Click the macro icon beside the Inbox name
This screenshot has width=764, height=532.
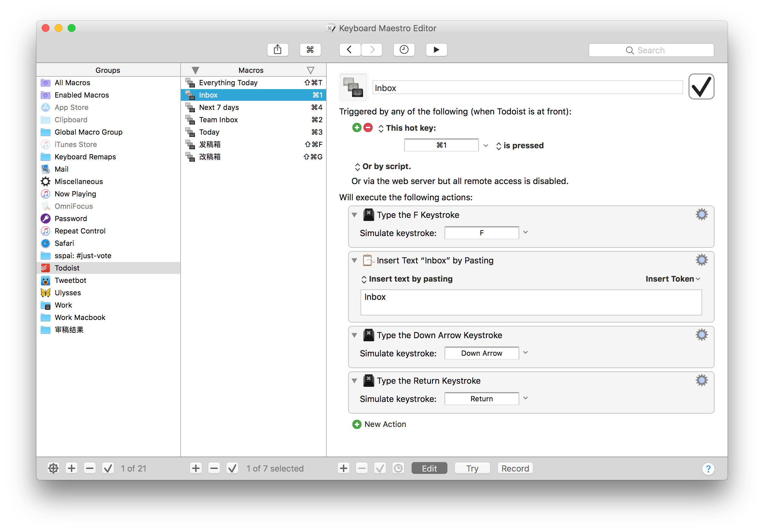[x=353, y=87]
